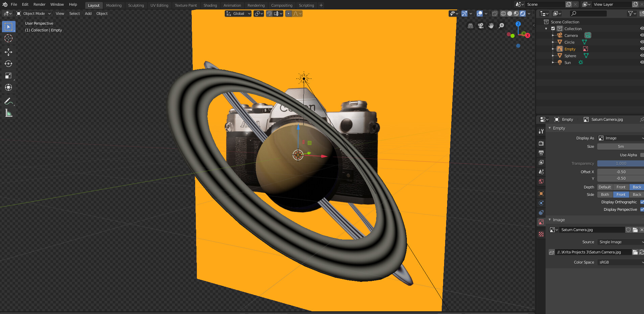Image resolution: width=644 pixels, height=314 pixels.
Task: Choose the Move tool in toolbar
Action: pos(8,52)
